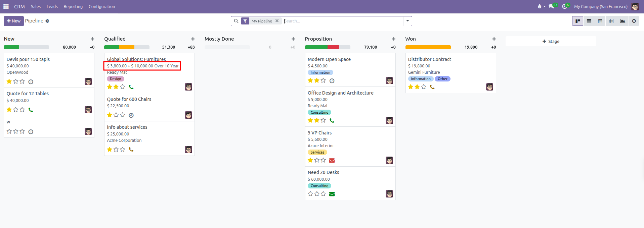Add a quick lead in Won column
Image resolution: width=644 pixels, height=228 pixels.
494,39
